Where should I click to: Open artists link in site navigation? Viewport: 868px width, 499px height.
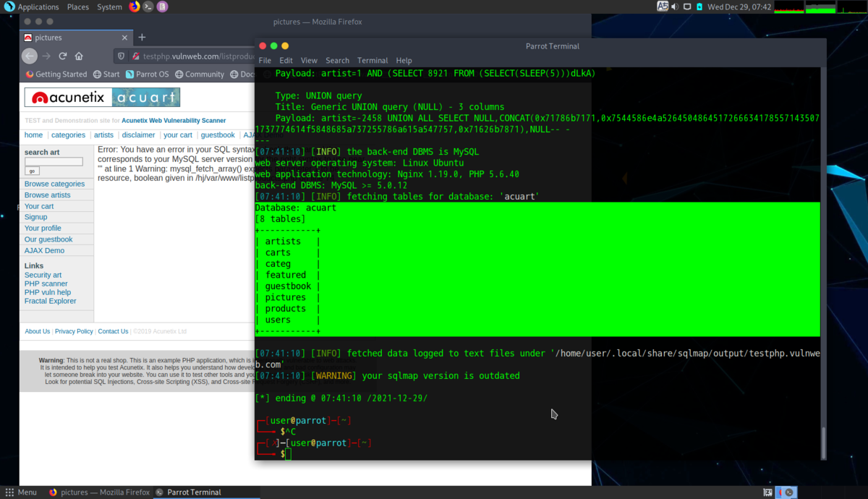pyautogui.click(x=103, y=135)
